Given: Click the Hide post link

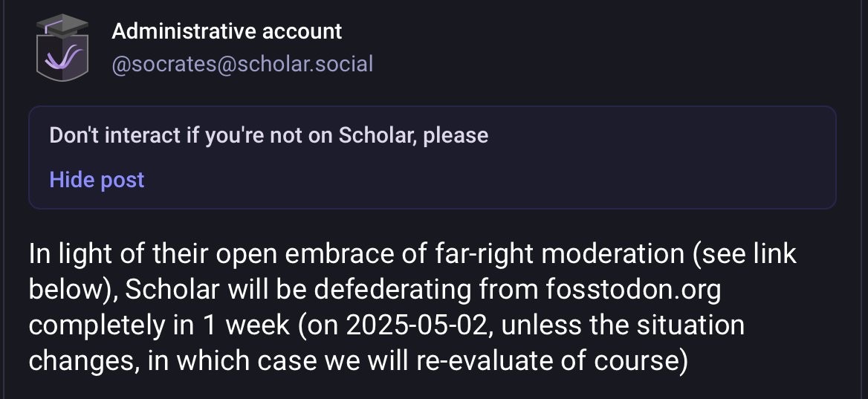Looking at the screenshot, I should [x=97, y=180].
